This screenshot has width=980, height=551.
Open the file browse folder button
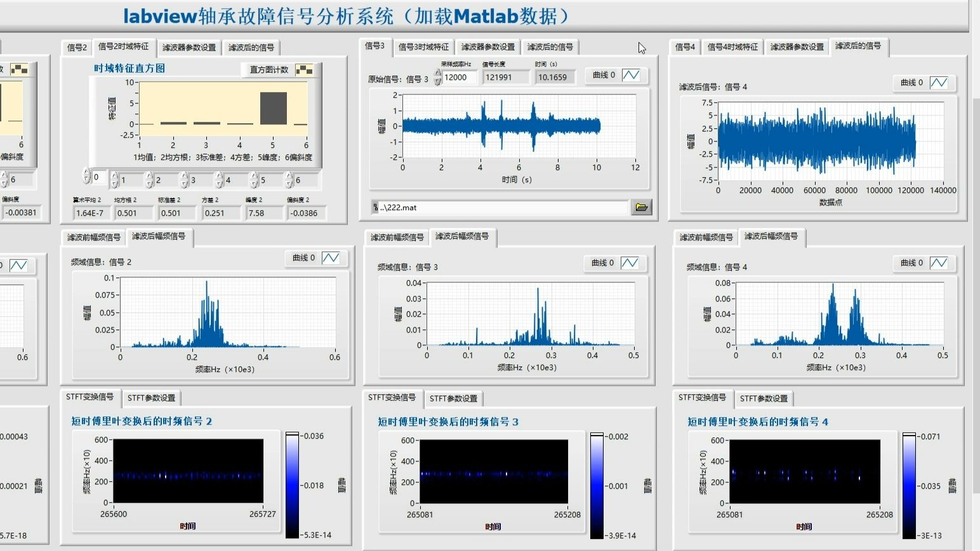(x=642, y=207)
